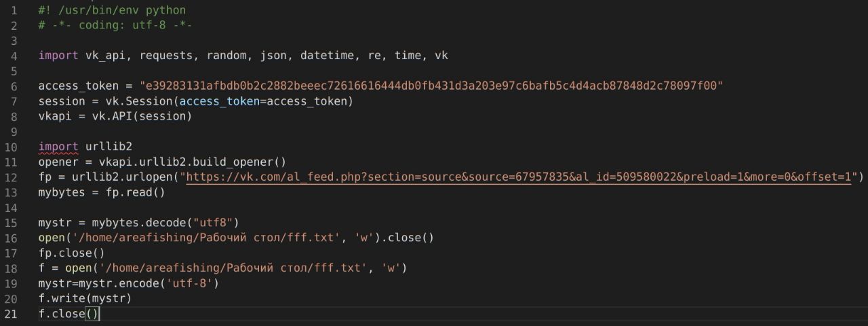The height and width of the screenshot is (326, 868).
Task: Click fp.close() on line 17
Action: click(72, 253)
